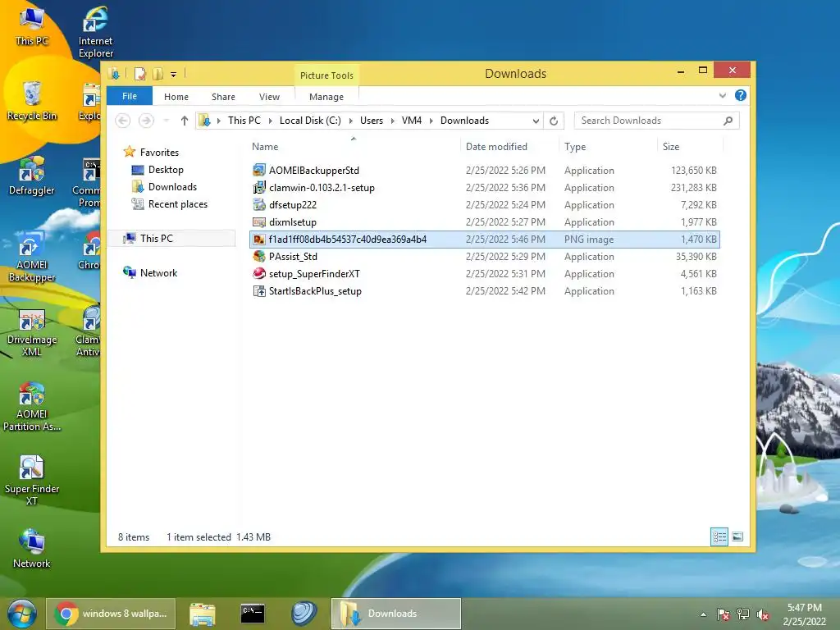The image size is (840, 630).
Task: Click the Windows Start button
Action: click(21, 614)
